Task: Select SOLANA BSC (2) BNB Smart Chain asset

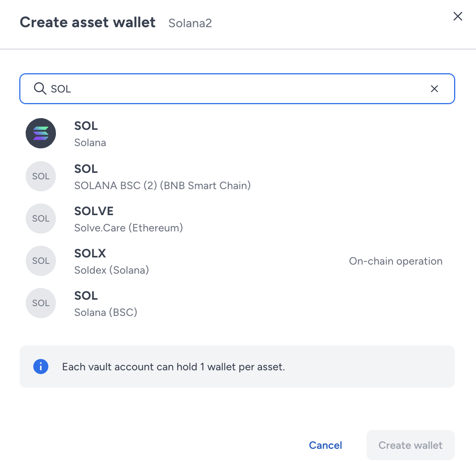Action: coord(237,177)
